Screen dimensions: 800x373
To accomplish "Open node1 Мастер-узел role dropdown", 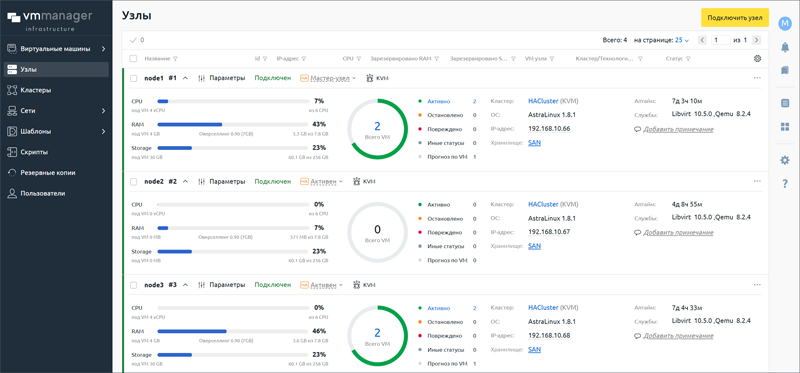I will [x=328, y=79].
